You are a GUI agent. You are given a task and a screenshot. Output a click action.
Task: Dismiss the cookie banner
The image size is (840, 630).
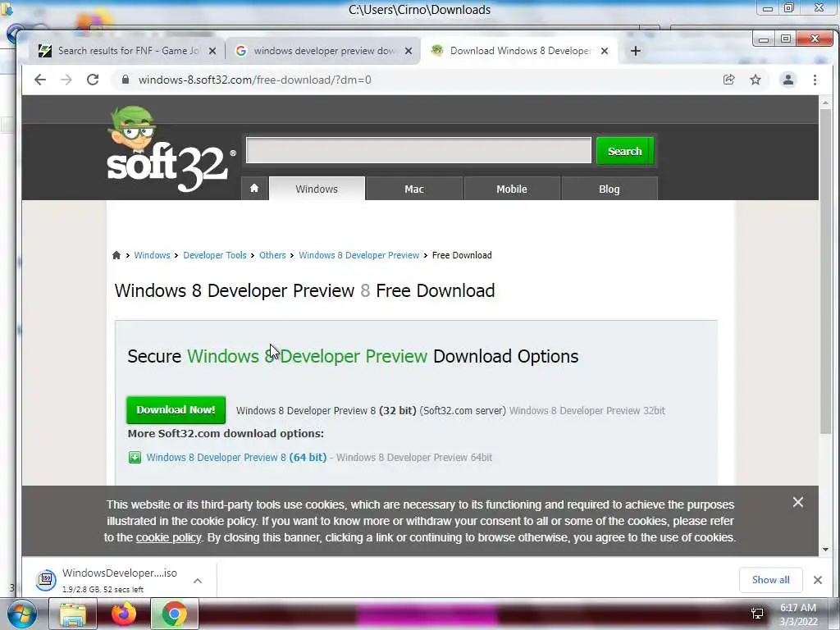point(797,502)
